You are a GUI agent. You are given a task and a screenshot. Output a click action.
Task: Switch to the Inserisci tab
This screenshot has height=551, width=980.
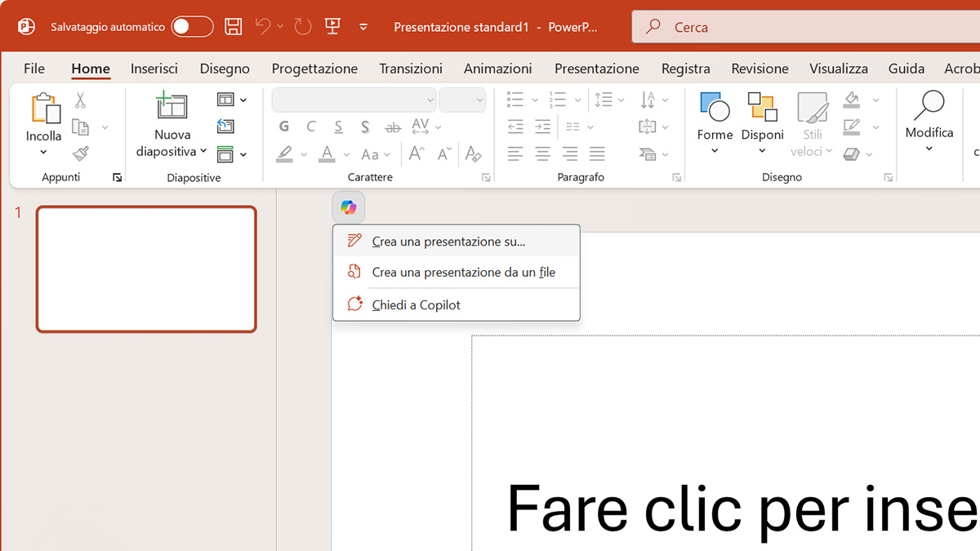154,69
